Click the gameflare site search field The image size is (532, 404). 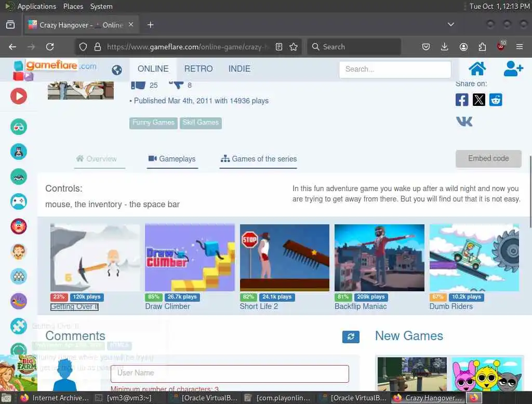(x=395, y=69)
